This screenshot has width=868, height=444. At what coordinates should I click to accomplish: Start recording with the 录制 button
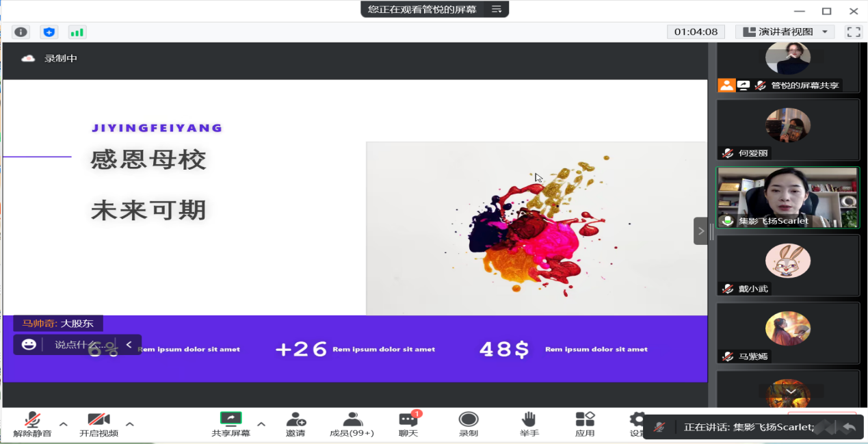point(469,424)
